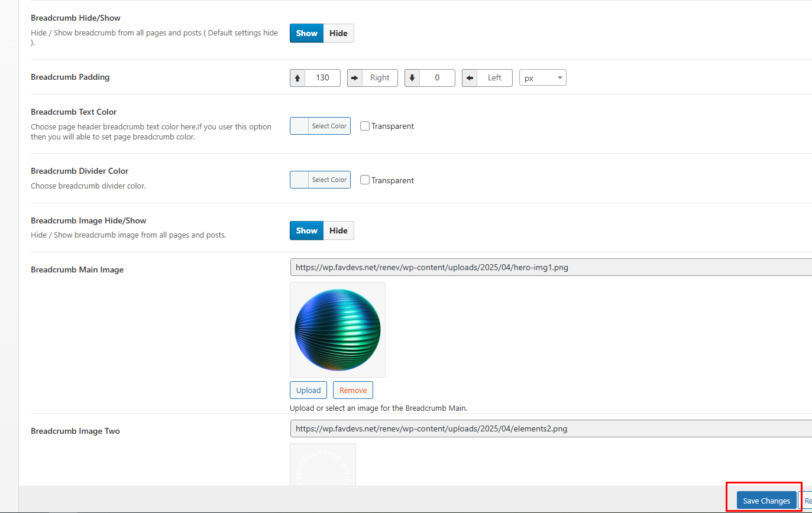
Task: Check Transparent for Breadcrumb Text Color
Action: click(x=365, y=126)
